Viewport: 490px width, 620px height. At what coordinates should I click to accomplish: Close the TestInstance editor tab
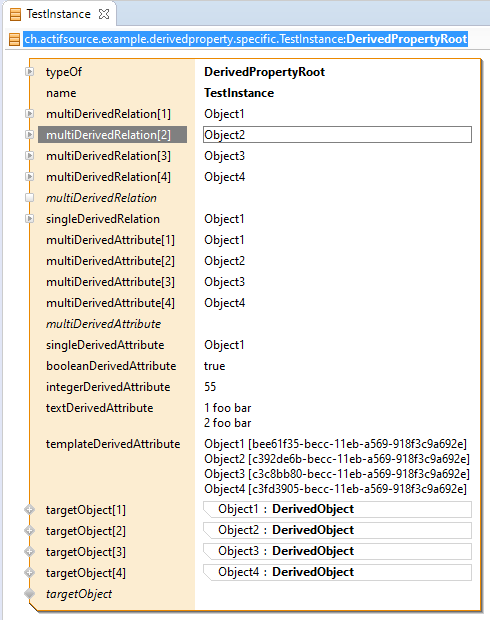click(104, 15)
